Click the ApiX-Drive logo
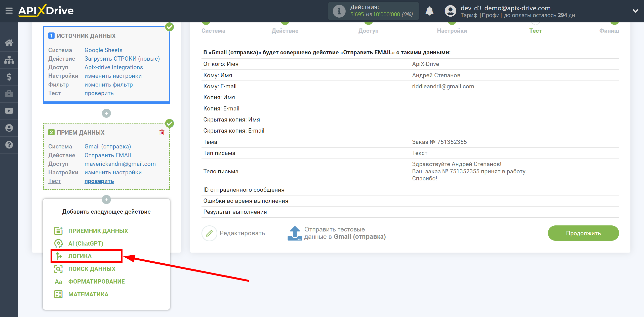This screenshot has width=644, height=317. point(46,11)
